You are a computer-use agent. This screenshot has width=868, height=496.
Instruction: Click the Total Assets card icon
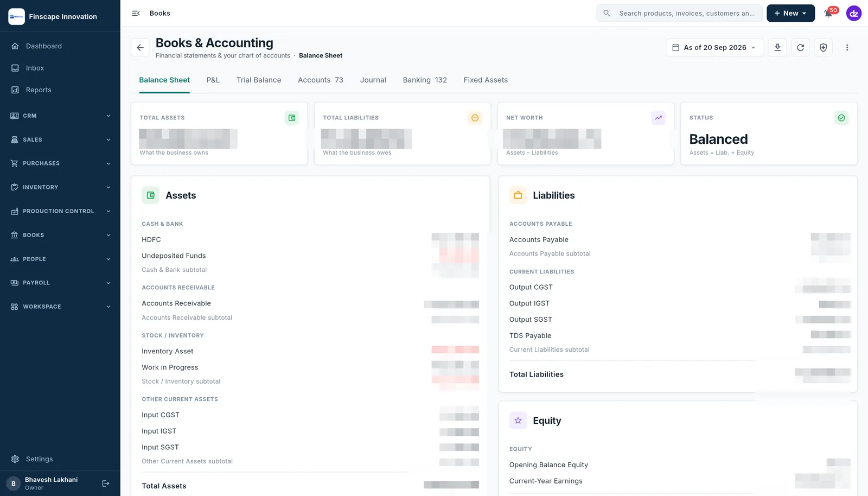(x=292, y=118)
